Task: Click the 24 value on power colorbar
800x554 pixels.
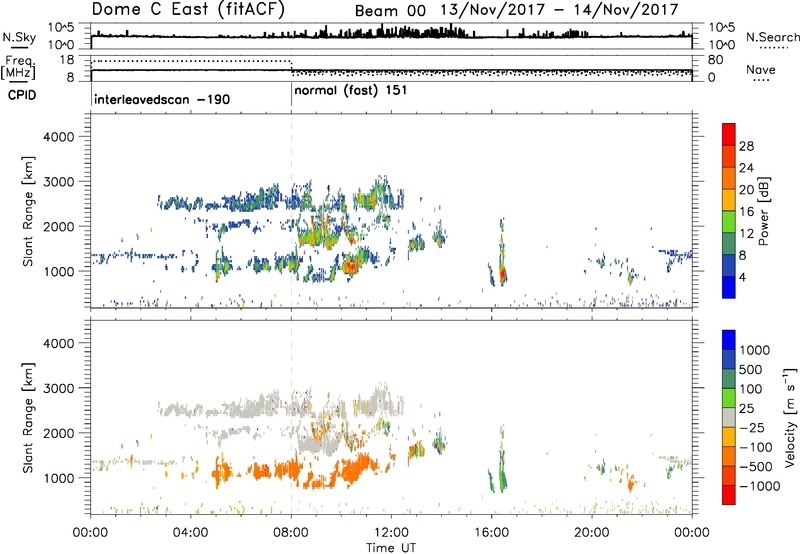Action: pyautogui.click(x=746, y=168)
